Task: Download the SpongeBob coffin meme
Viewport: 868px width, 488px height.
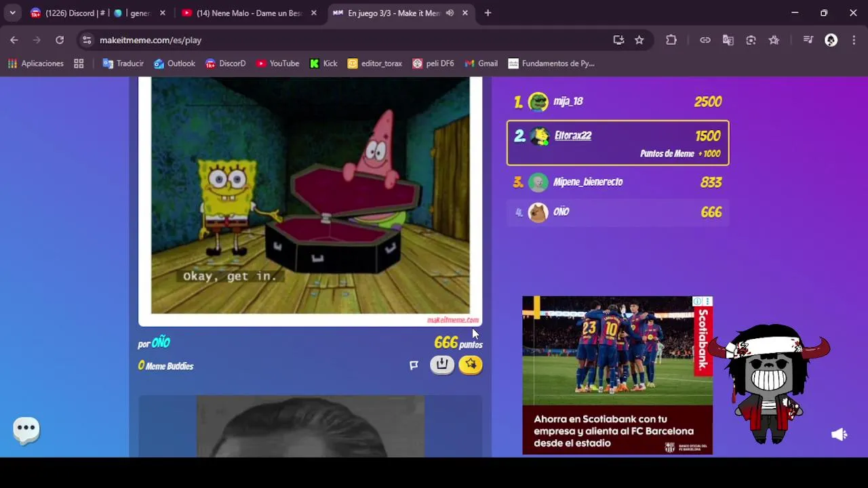Action: (442, 365)
